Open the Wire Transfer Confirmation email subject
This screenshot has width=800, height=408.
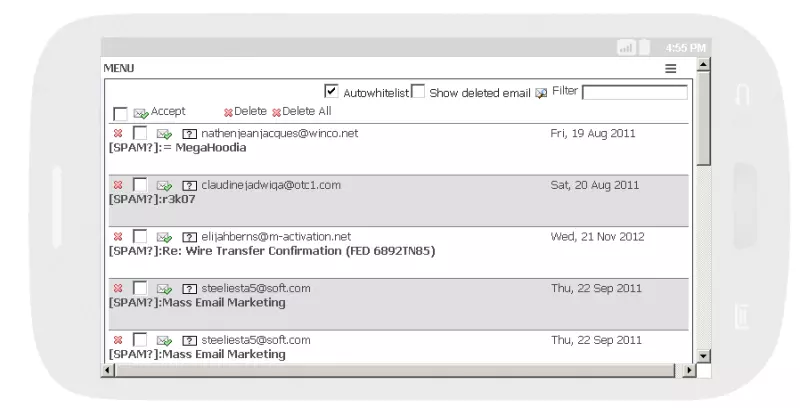[272, 251]
